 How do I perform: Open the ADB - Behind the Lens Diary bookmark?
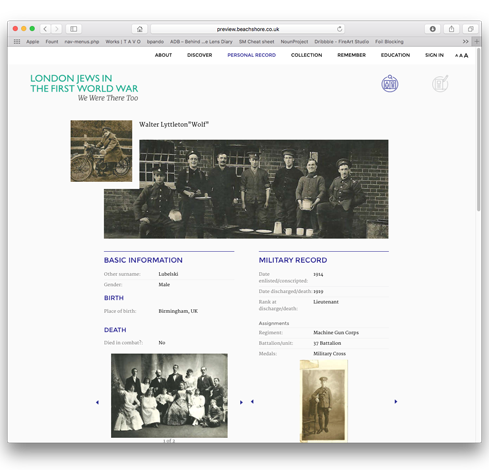pos(201,42)
